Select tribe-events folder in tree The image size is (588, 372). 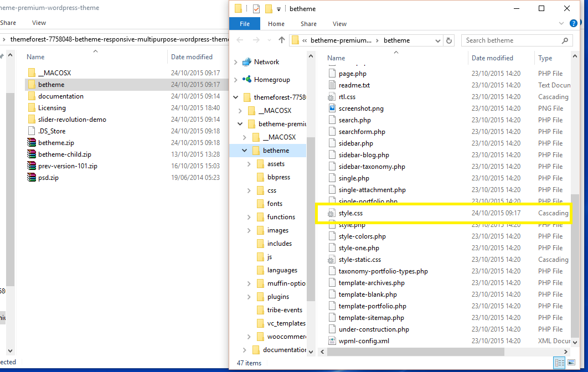[284, 310]
